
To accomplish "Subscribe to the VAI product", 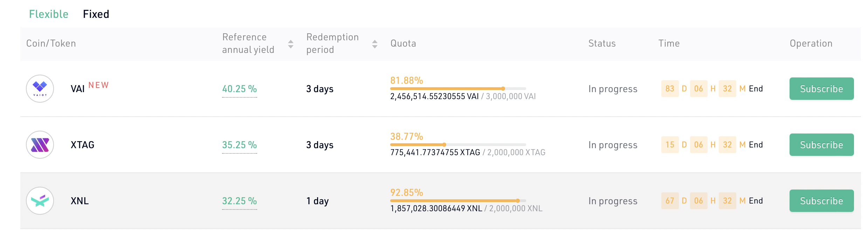I will tap(821, 89).
